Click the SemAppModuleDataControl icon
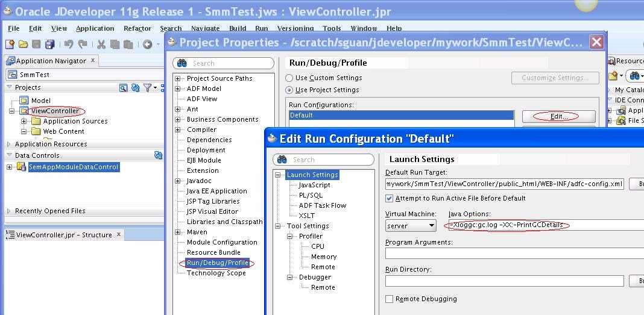 21,167
